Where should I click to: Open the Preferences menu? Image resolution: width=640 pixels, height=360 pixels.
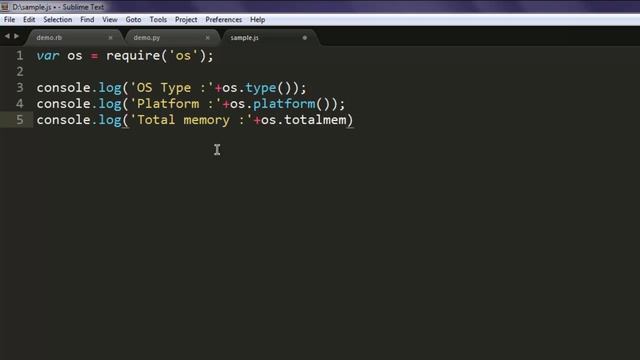(224, 20)
